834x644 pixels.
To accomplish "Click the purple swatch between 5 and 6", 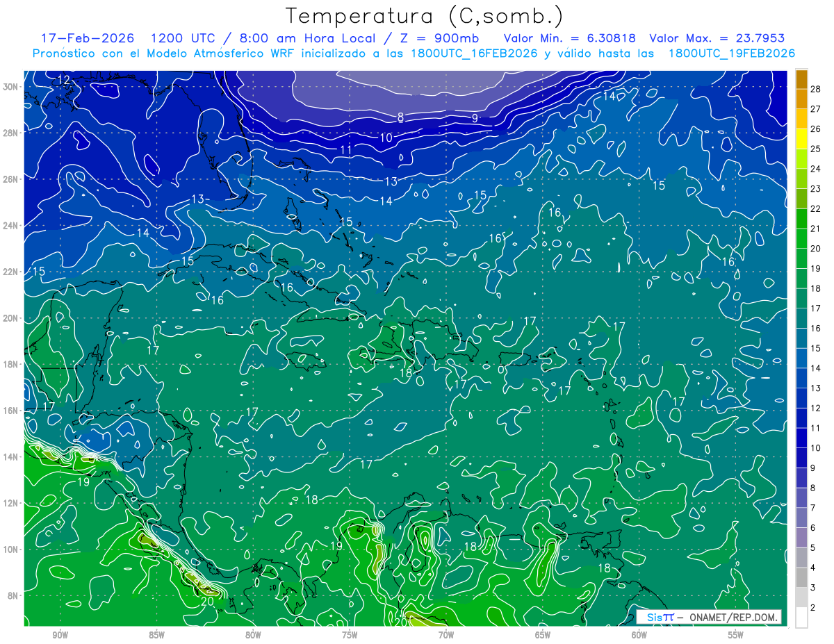I will pyautogui.click(x=801, y=538).
